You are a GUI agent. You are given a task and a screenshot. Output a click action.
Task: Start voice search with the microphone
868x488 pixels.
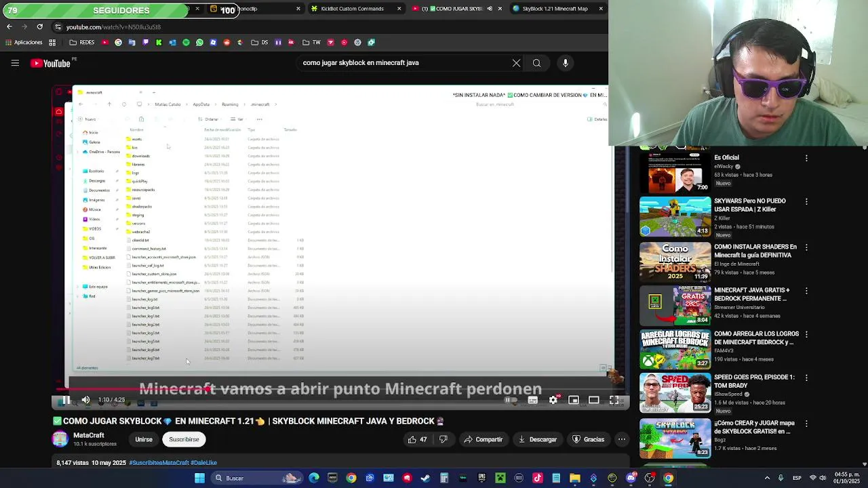pos(566,63)
